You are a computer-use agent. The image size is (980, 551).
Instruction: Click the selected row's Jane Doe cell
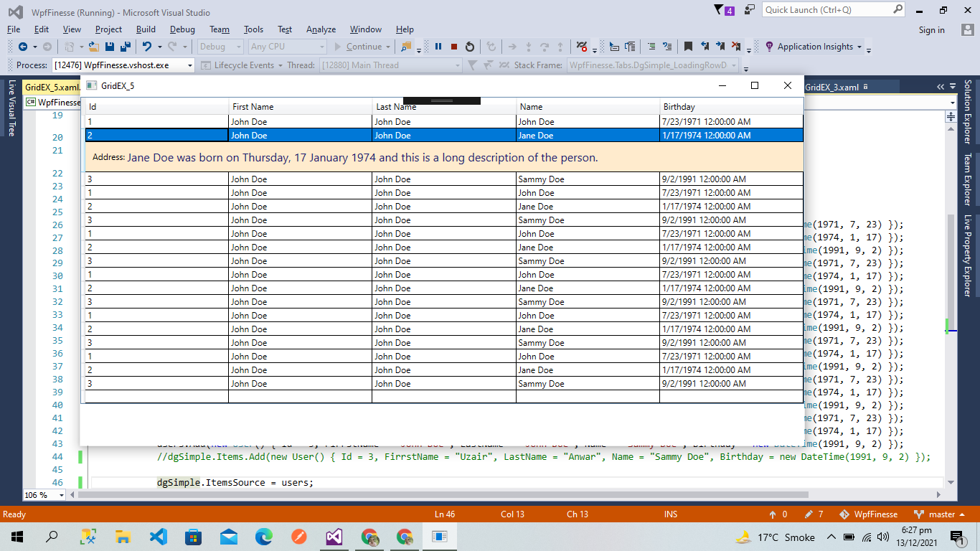pyautogui.click(x=588, y=136)
